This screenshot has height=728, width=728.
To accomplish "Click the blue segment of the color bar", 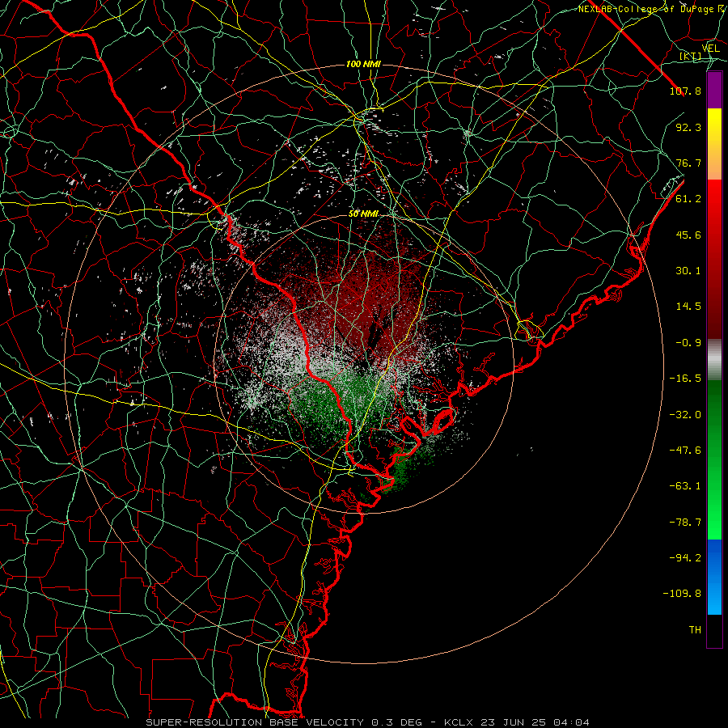I will tap(714, 577).
